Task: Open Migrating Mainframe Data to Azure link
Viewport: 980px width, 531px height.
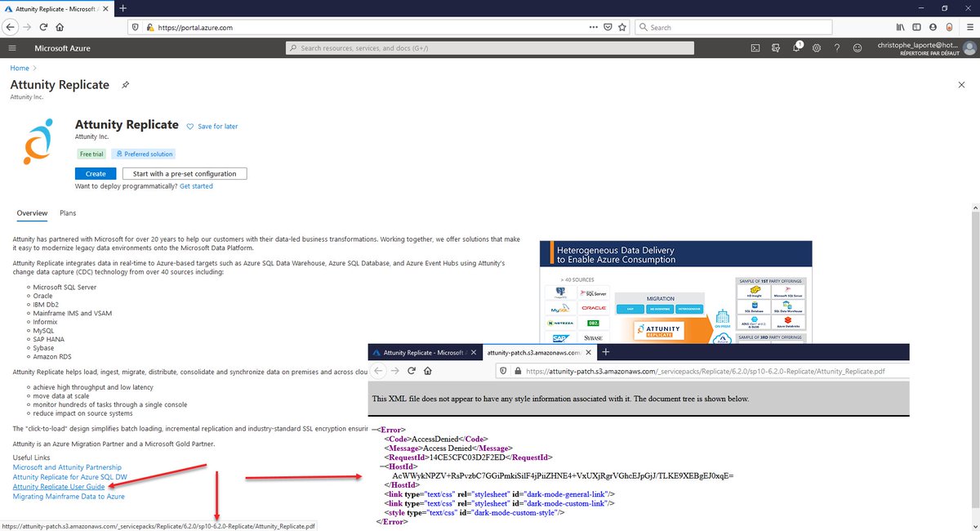Action: 69,497
